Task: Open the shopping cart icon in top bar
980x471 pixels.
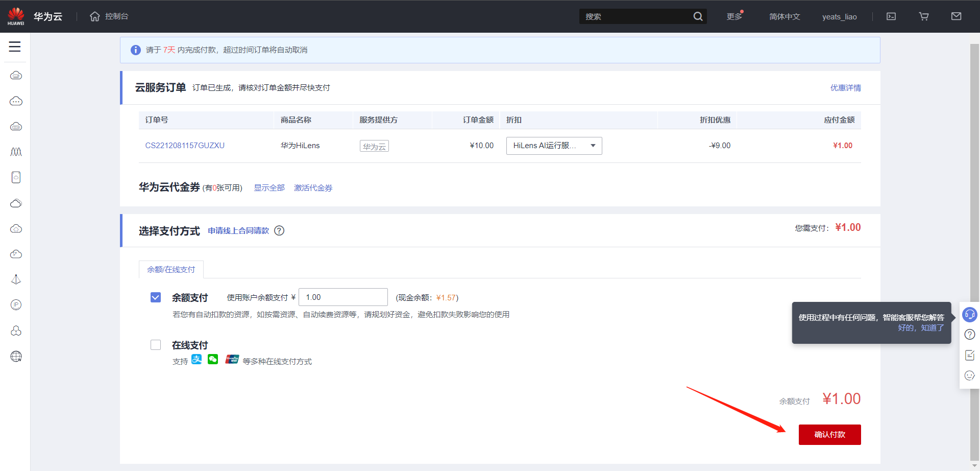Action: pyautogui.click(x=923, y=16)
